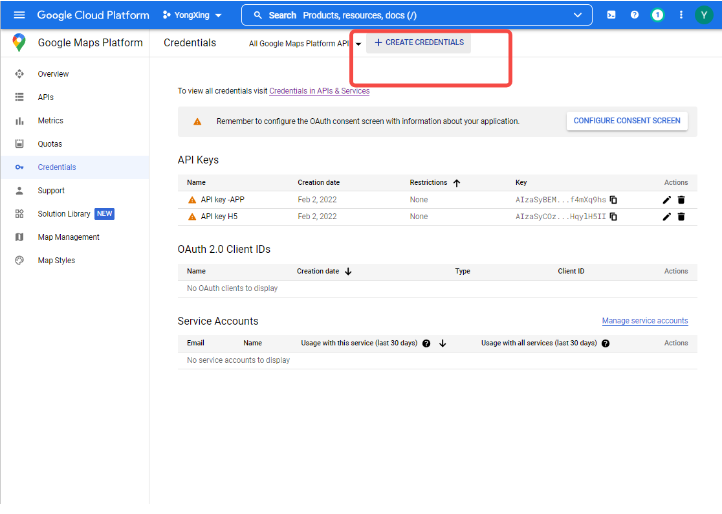Click the Map Styles palette icon
The height and width of the screenshot is (514, 722).
click(19, 260)
